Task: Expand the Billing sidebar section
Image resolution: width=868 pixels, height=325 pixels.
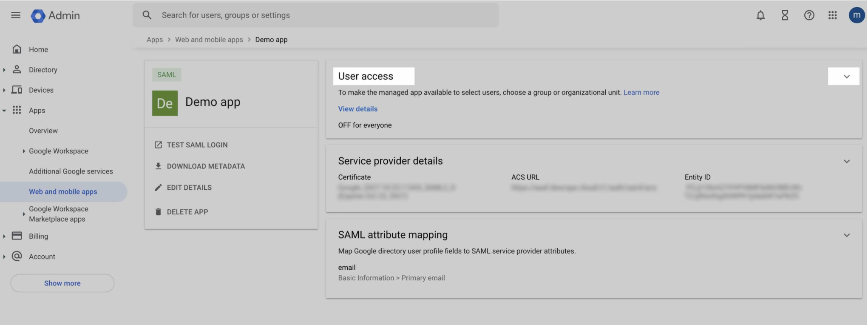Action: [4, 236]
